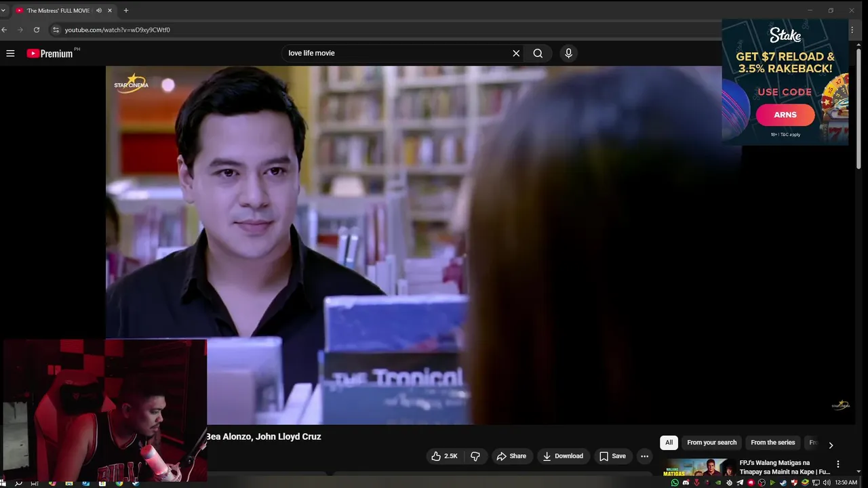Run search with the magnifier button
Image resolution: width=868 pixels, height=488 pixels.
(538, 53)
